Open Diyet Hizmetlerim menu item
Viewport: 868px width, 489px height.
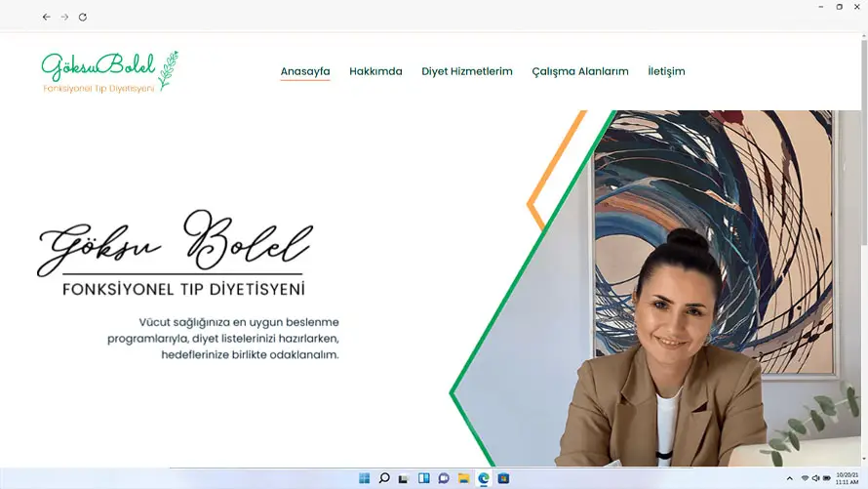[x=467, y=71]
